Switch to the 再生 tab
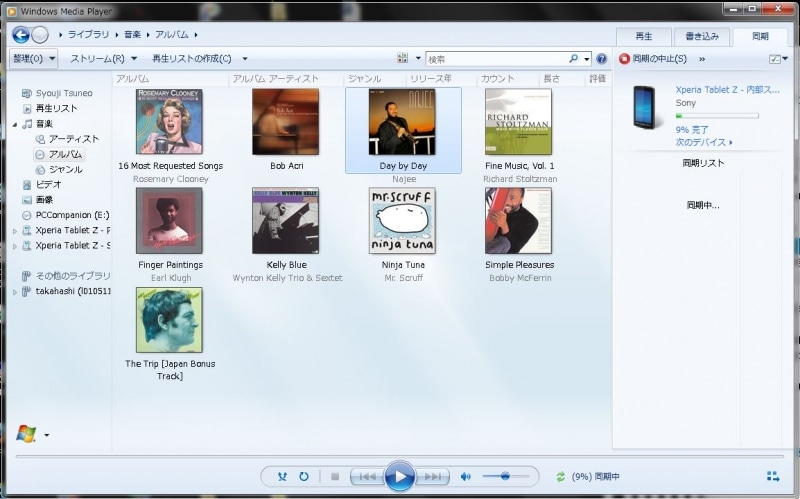This screenshot has height=499, width=800. click(x=644, y=36)
